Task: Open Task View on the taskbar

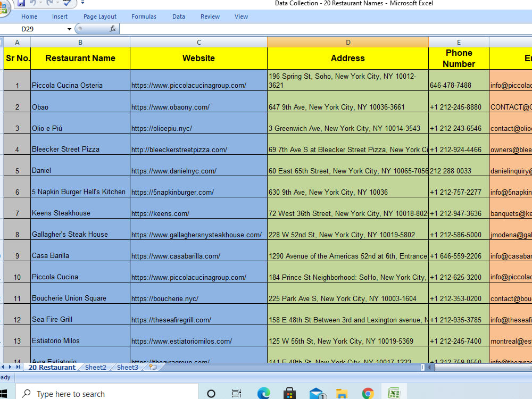Action: (x=237, y=394)
